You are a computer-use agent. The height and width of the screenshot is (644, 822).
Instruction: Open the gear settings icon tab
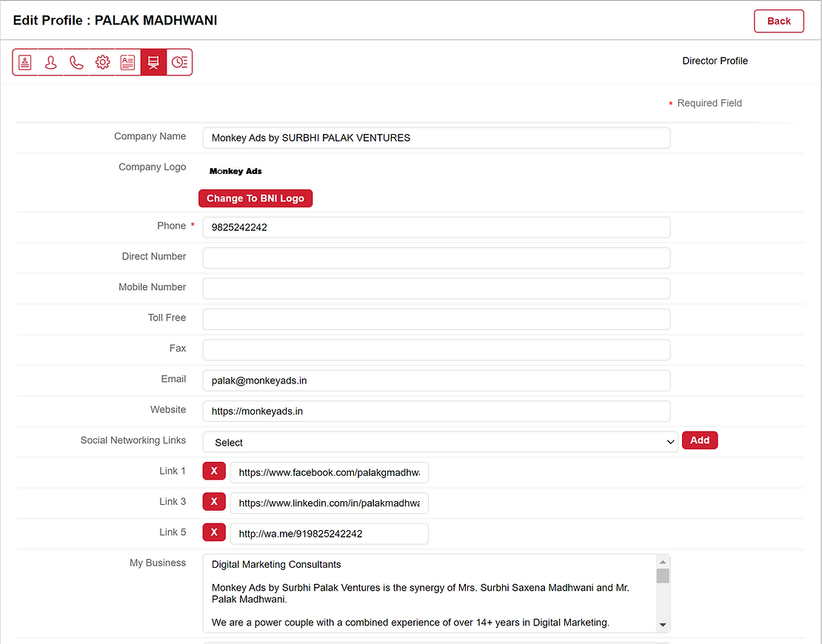102,63
